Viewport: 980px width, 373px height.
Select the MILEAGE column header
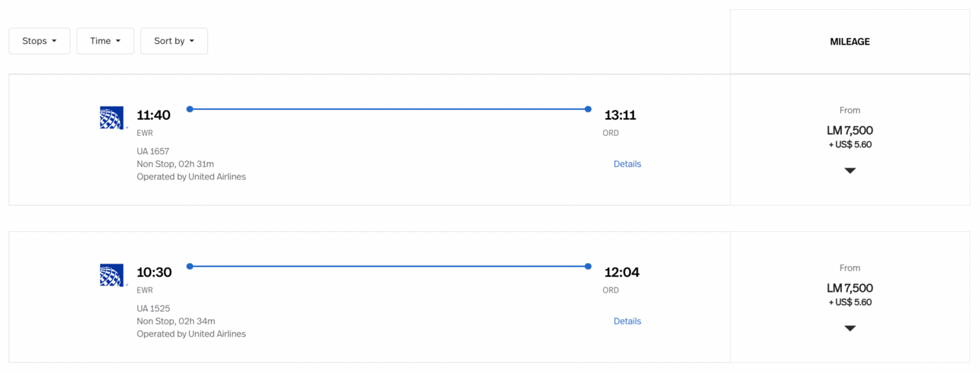850,42
